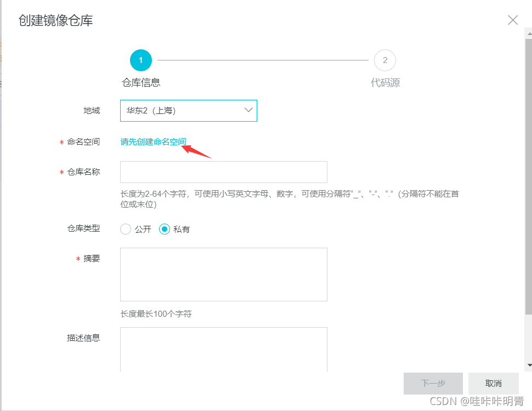532x411 pixels.
Task: Click inside the 仓库名称 input field
Action: coord(223,172)
